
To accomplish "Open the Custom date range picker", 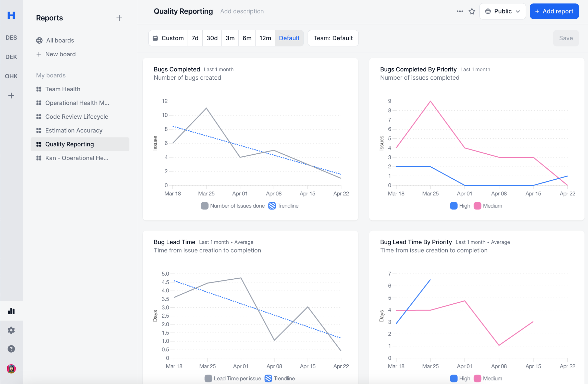I will (168, 38).
